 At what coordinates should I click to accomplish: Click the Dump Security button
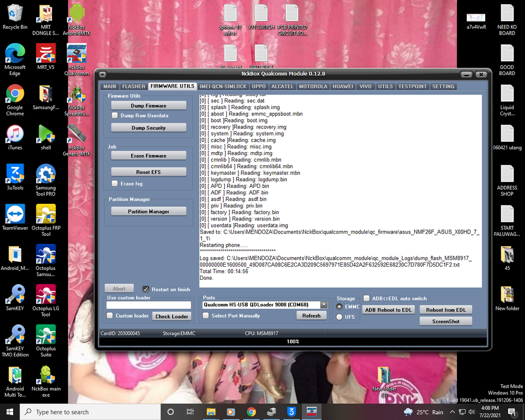[x=149, y=128]
